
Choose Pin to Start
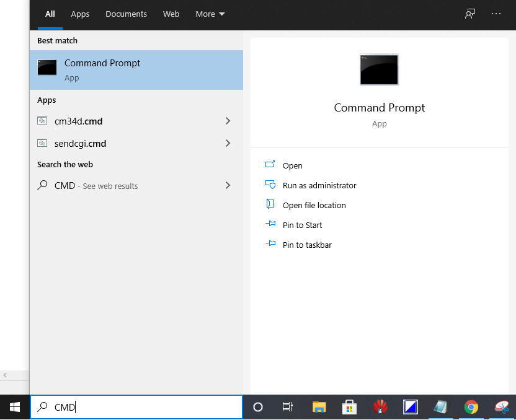click(302, 225)
